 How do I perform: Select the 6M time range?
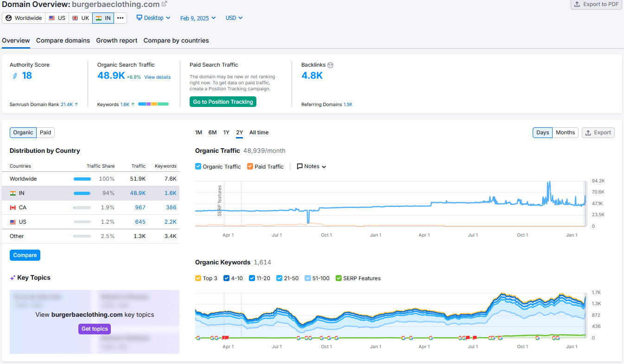click(x=212, y=132)
